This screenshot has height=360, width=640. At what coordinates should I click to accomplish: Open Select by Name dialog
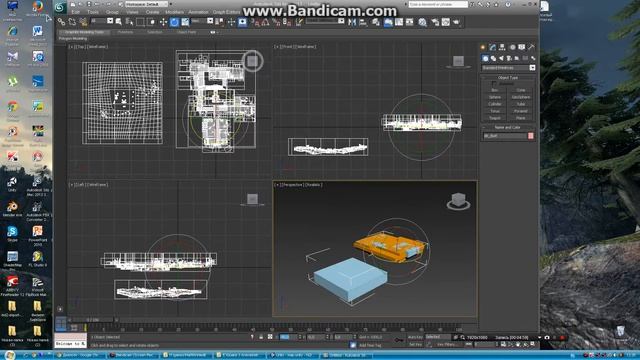pos(129,22)
